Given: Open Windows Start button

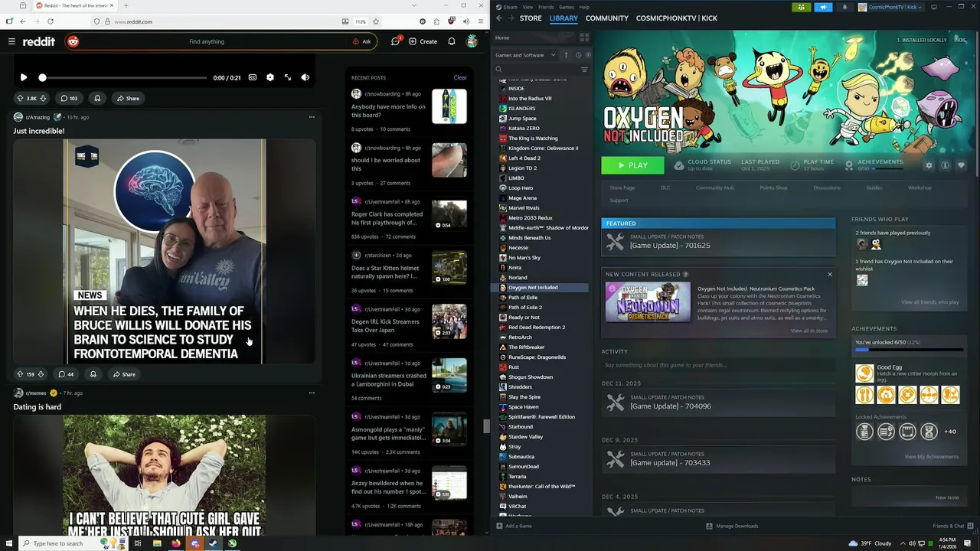Looking at the screenshot, I should 8,543.
